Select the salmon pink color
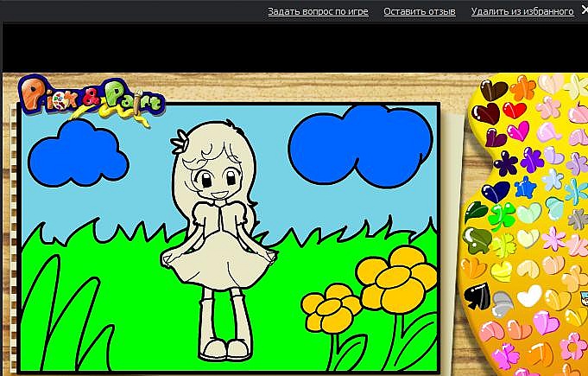Viewport: 588px width, 376px height. coord(491,331)
